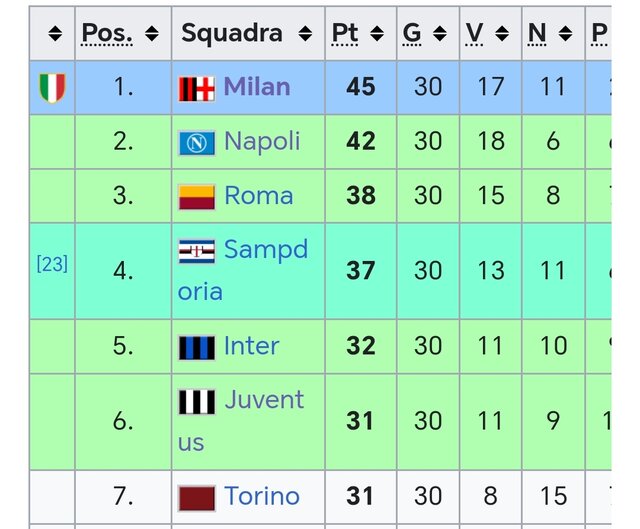The height and width of the screenshot is (529, 640).
Task: Open footnote reference [23]
Action: [52, 264]
